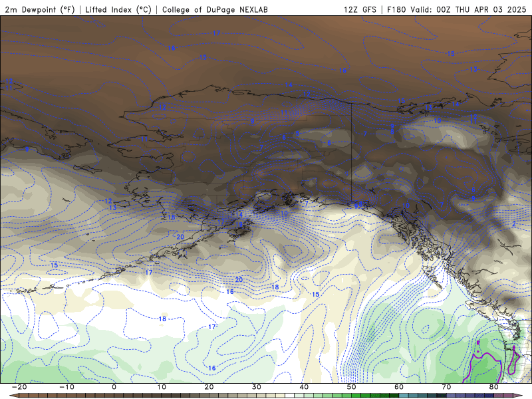Screen dimensions: 532x399
Task: Click the "College of DuPage NEXLAB" label
Action: [x=215, y=9]
